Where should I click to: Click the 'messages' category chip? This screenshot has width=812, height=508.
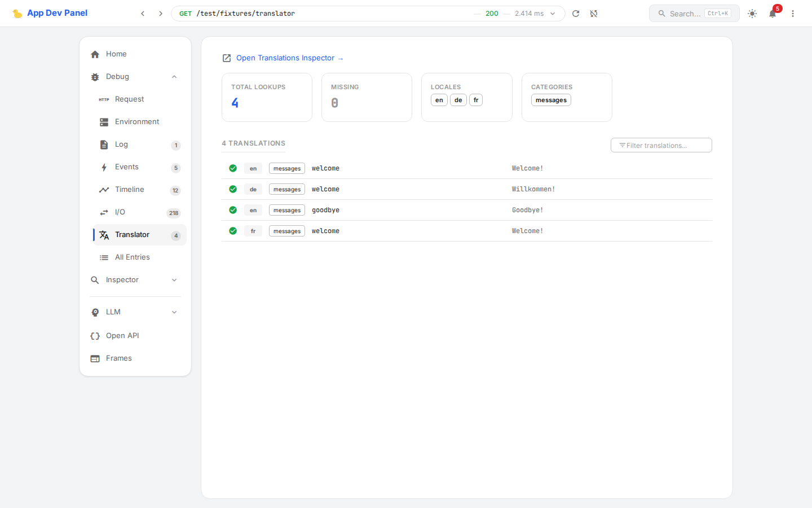551,100
